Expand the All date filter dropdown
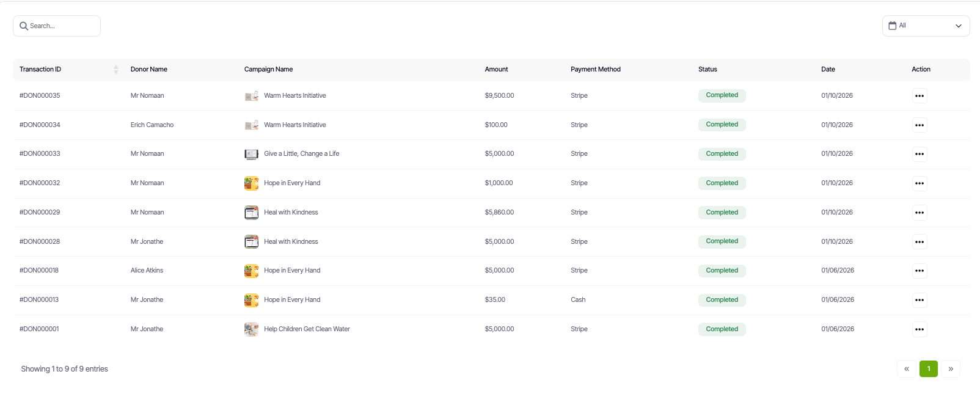Image resolution: width=980 pixels, height=396 pixels. pos(925,26)
